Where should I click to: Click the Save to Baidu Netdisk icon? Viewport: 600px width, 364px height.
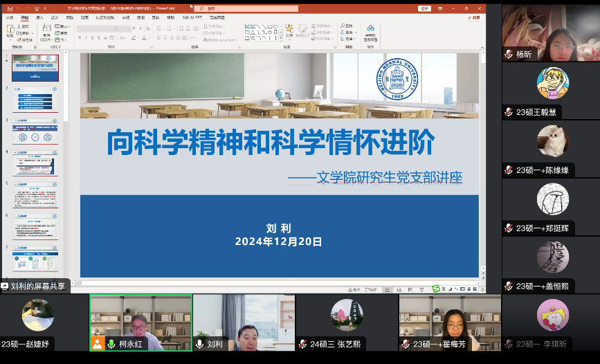pyautogui.click(x=370, y=31)
